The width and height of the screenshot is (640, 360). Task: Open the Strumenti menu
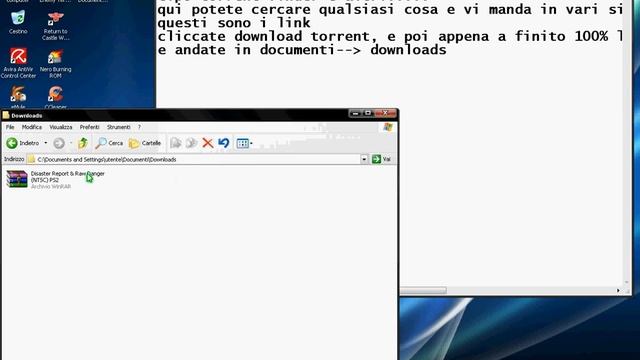(119, 127)
